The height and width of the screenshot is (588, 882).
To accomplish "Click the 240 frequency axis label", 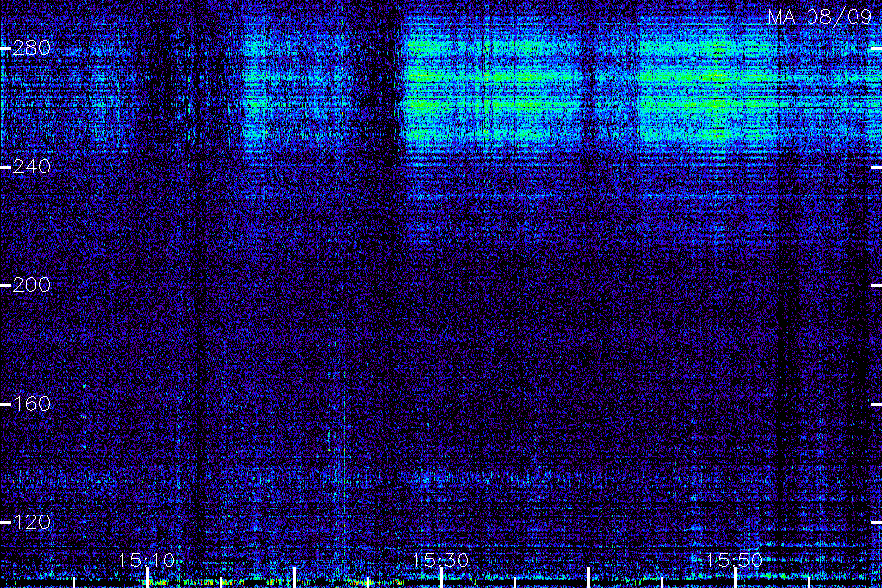I will click(x=31, y=167).
